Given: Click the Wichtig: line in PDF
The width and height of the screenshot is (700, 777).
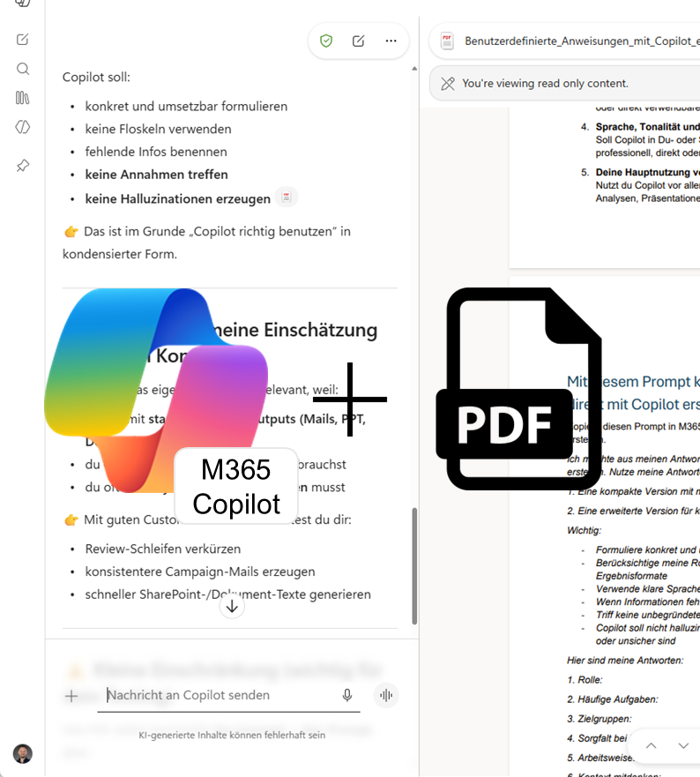Looking at the screenshot, I should click(x=585, y=531).
